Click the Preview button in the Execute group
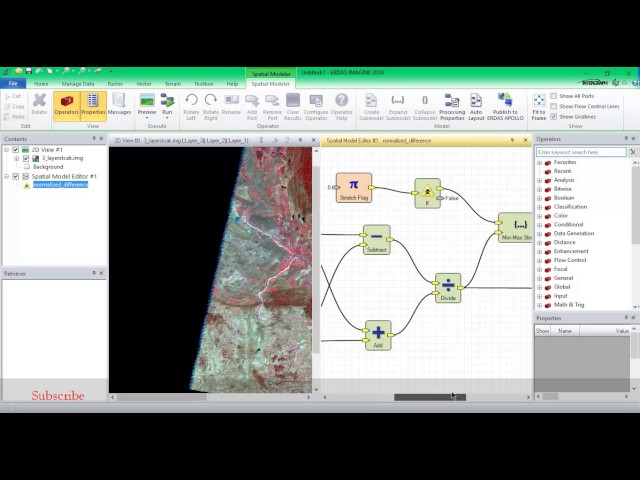This screenshot has height=480, width=640. [147, 104]
